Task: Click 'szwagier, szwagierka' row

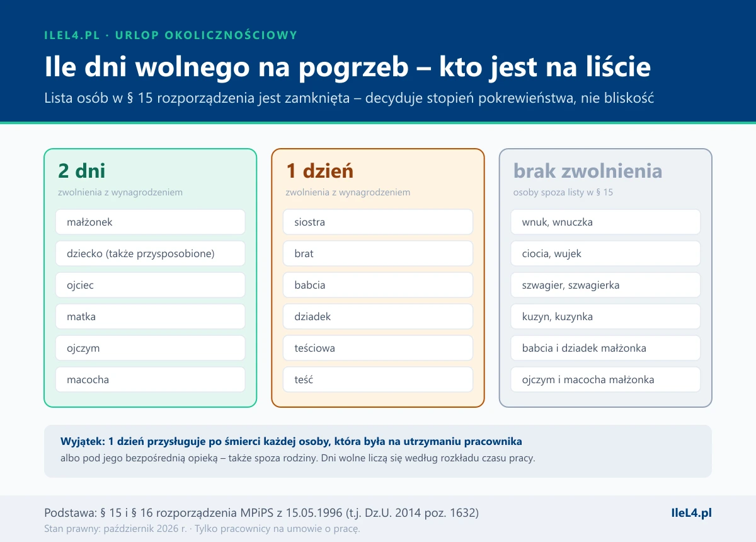Action: tap(605, 285)
